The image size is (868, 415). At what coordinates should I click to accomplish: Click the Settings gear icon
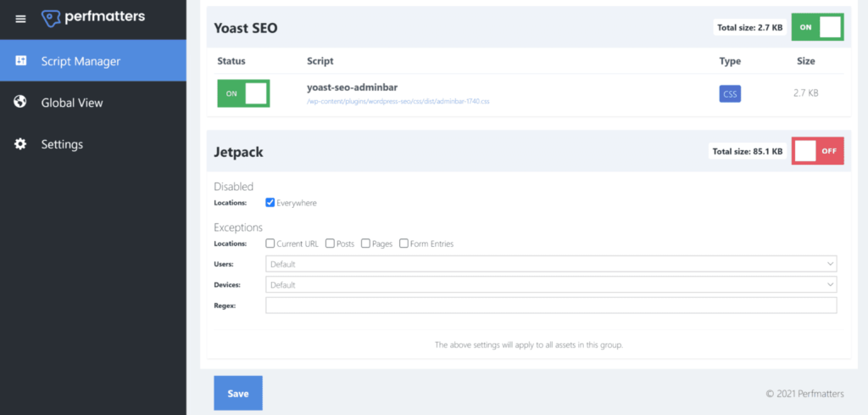click(20, 144)
